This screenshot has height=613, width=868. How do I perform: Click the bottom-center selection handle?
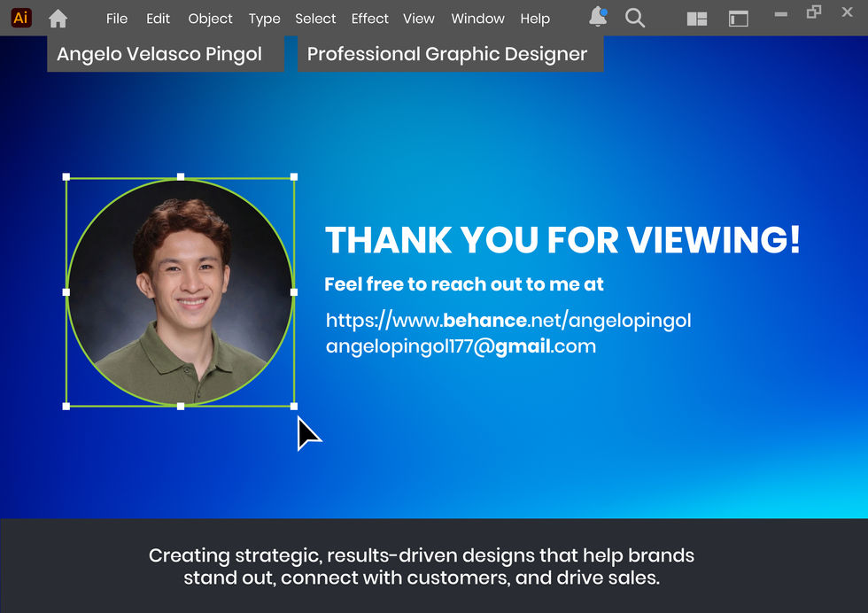click(181, 407)
